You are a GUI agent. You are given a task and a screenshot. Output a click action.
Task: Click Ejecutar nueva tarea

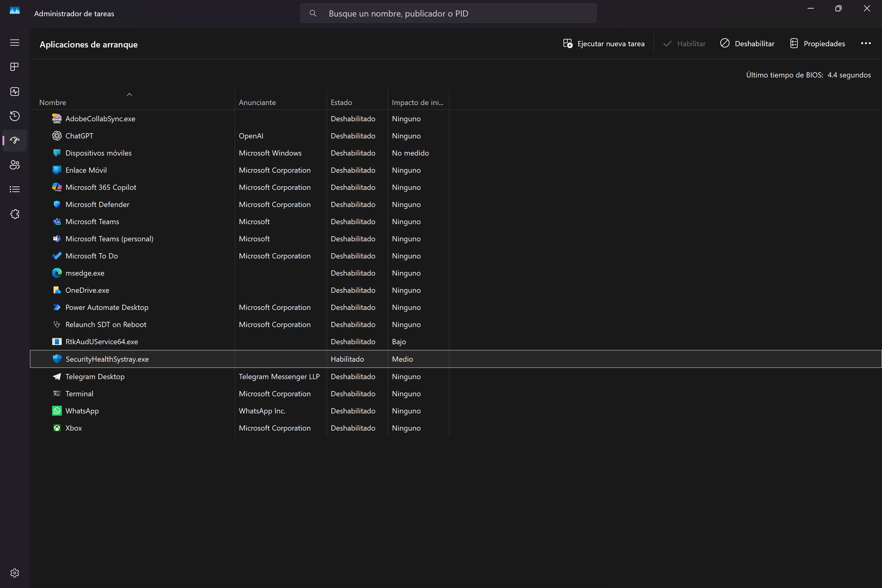(x=604, y=44)
